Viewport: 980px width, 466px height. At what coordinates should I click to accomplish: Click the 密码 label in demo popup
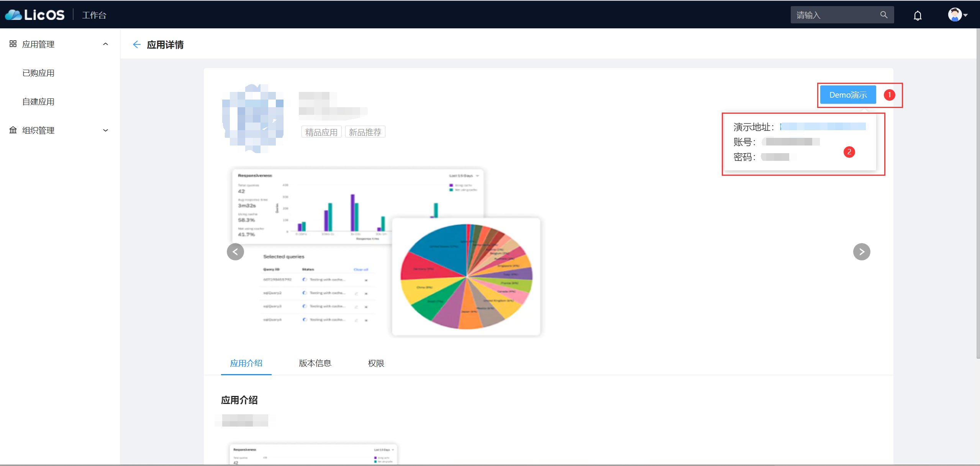point(744,157)
